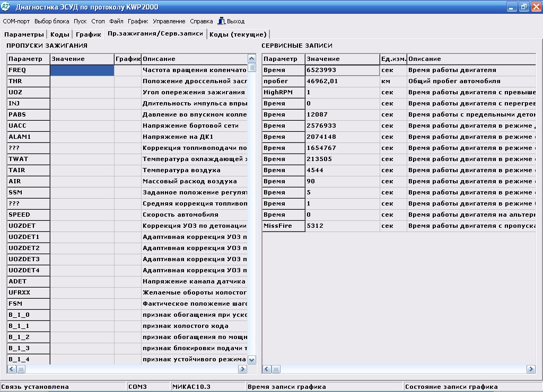This screenshot has height=392, width=543.
Task: Click right arrow of misfire horizontal scrollbar
Action: [242, 369]
